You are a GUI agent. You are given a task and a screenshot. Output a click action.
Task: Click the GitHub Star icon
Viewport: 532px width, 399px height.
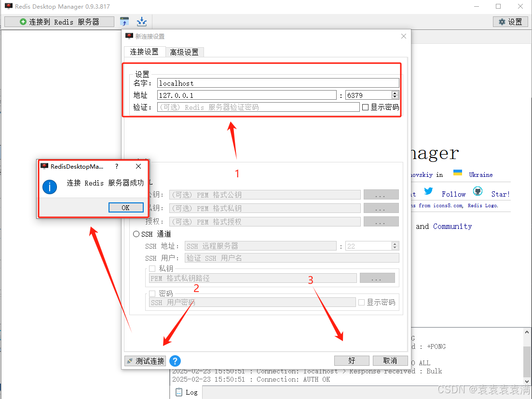[x=477, y=191]
